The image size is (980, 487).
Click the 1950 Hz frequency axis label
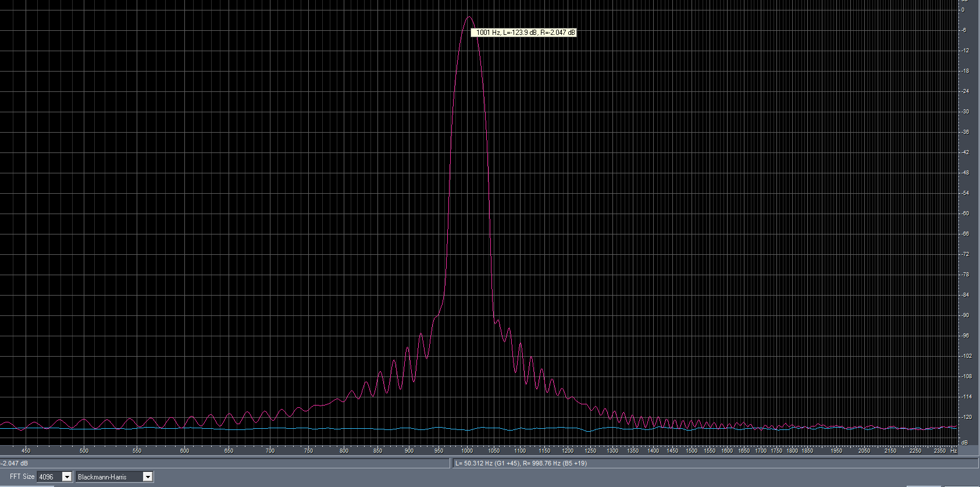[836, 450]
